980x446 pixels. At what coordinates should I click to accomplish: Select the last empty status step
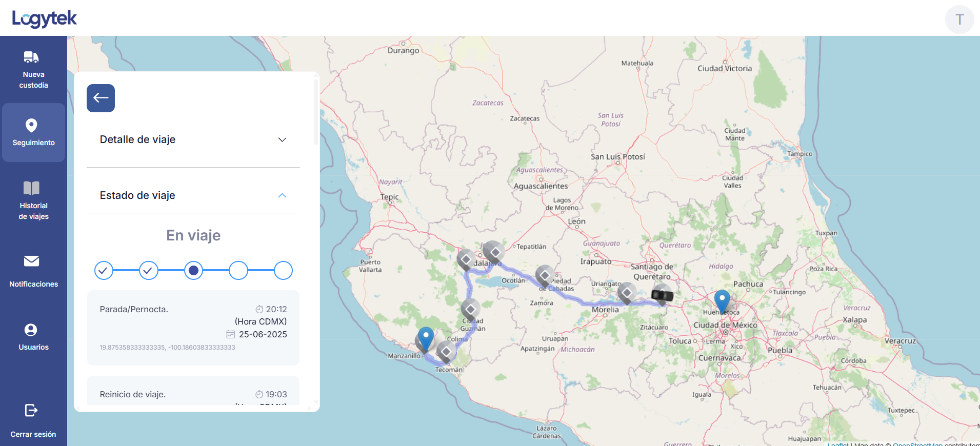(x=283, y=270)
